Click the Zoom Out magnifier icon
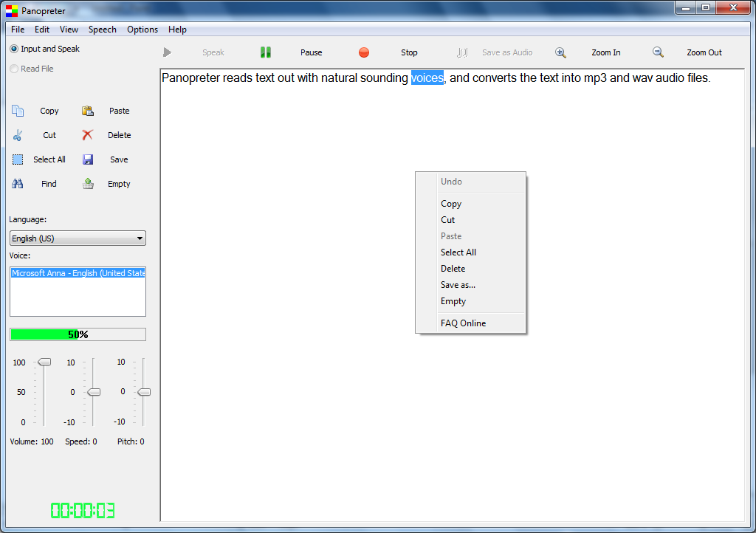The width and height of the screenshot is (756, 533). pos(658,52)
